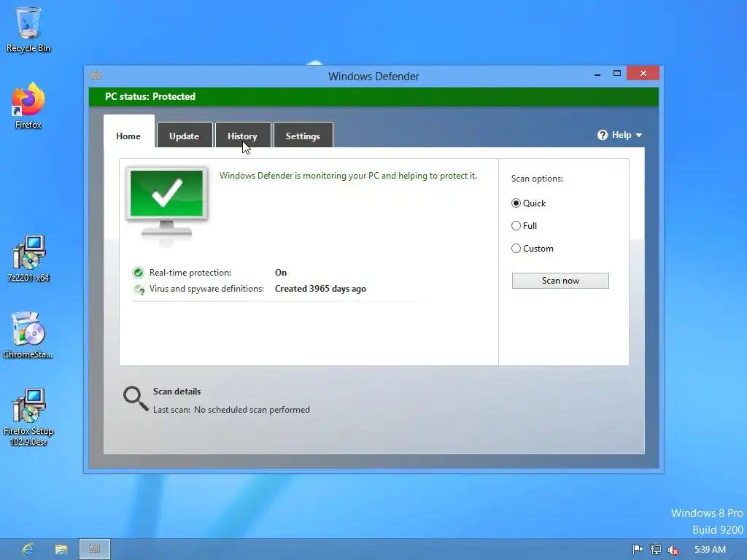Image resolution: width=747 pixels, height=560 pixels.
Task: Click Real-time protection 'On' value
Action: 281,273
